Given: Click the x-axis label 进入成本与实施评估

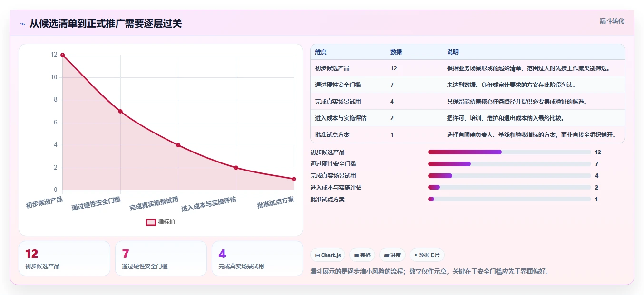Looking at the screenshot, I should coord(209,204).
